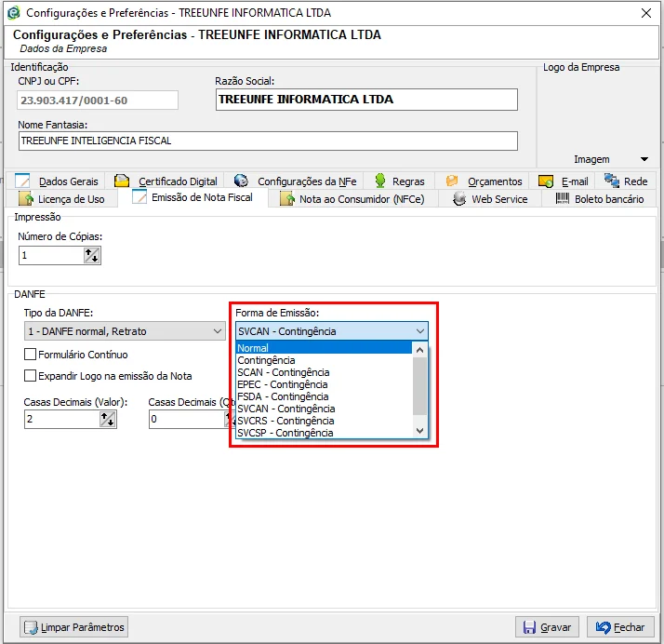Image resolution: width=664 pixels, height=644 pixels.
Task: Click Limpar Parâmetros button
Action: (x=73, y=627)
